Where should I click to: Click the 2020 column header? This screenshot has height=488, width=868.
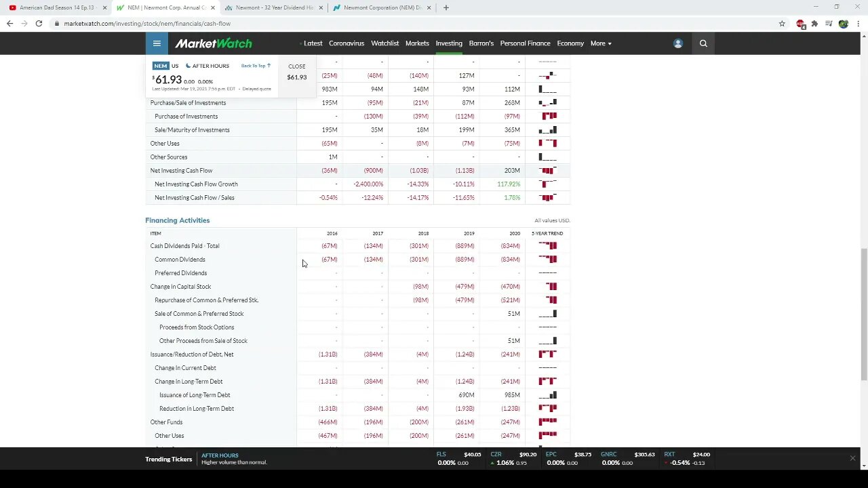pos(515,233)
